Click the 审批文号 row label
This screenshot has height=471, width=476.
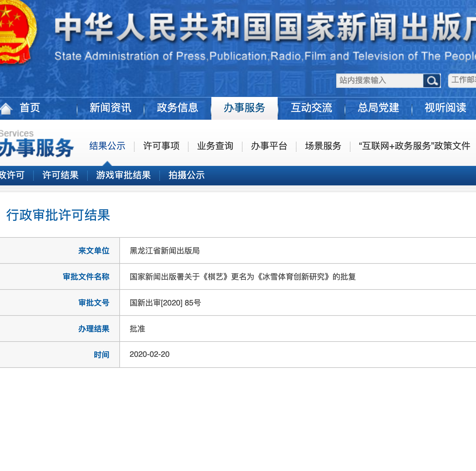(x=94, y=303)
